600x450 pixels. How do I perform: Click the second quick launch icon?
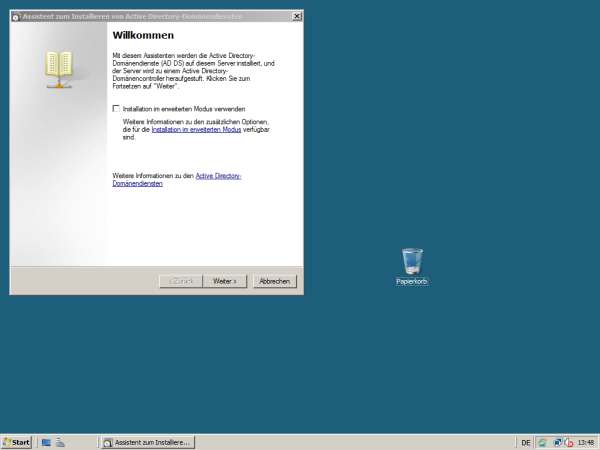[x=60, y=442]
